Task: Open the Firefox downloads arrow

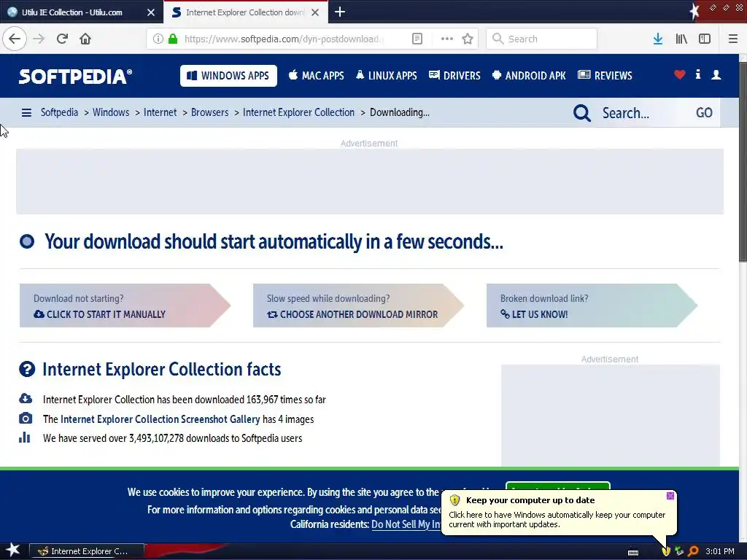Action: click(658, 39)
